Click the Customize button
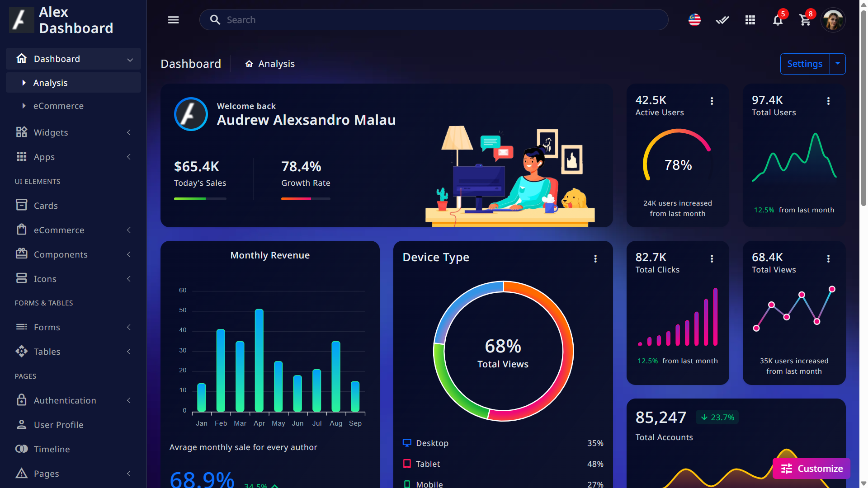 (x=811, y=469)
